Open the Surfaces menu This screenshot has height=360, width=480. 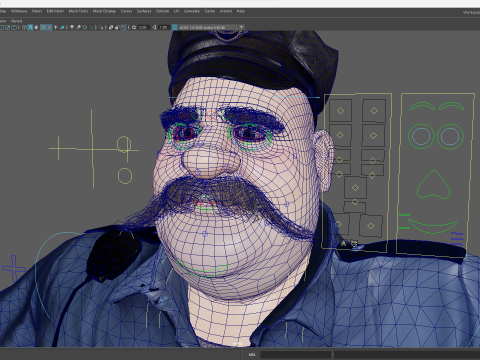point(144,11)
